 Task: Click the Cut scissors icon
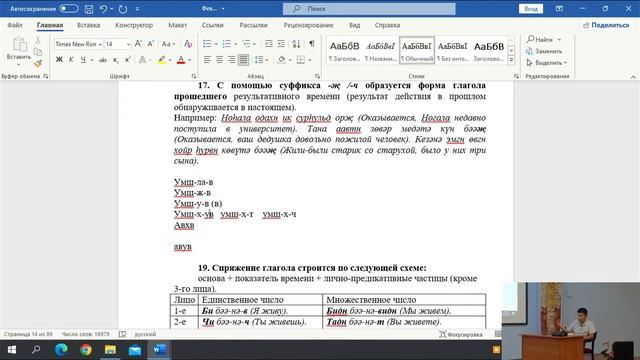coord(38,40)
